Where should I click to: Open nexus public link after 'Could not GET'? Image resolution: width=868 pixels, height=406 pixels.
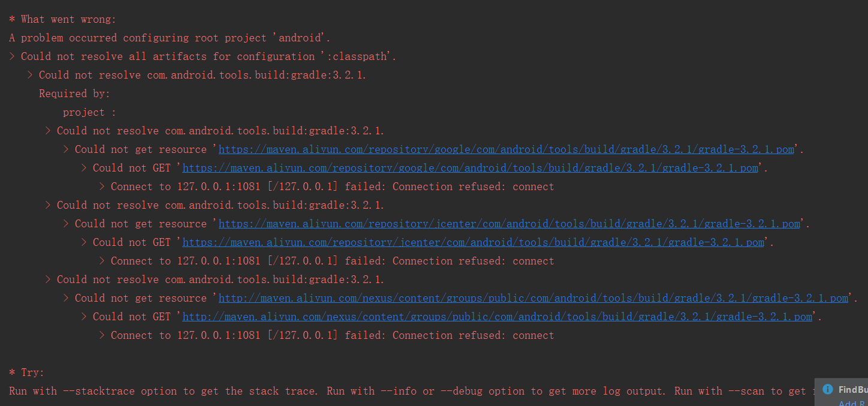click(x=497, y=317)
